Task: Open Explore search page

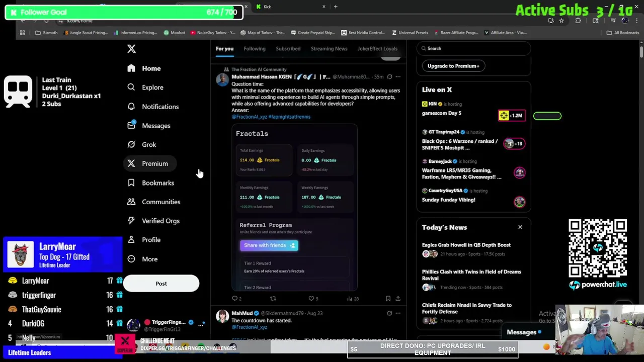Action: [x=145, y=87]
